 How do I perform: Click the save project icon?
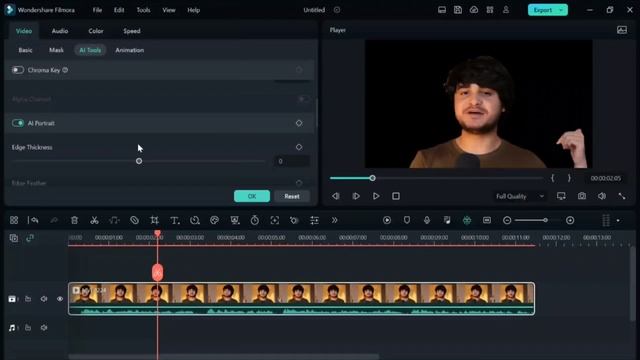tap(458, 10)
